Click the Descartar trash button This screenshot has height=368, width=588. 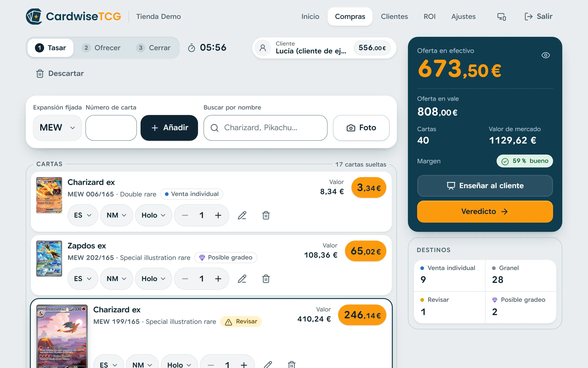click(x=60, y=74)
